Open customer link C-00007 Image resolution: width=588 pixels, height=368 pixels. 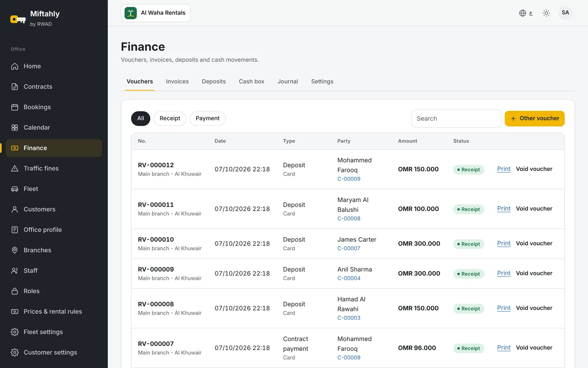click(349, 248)
